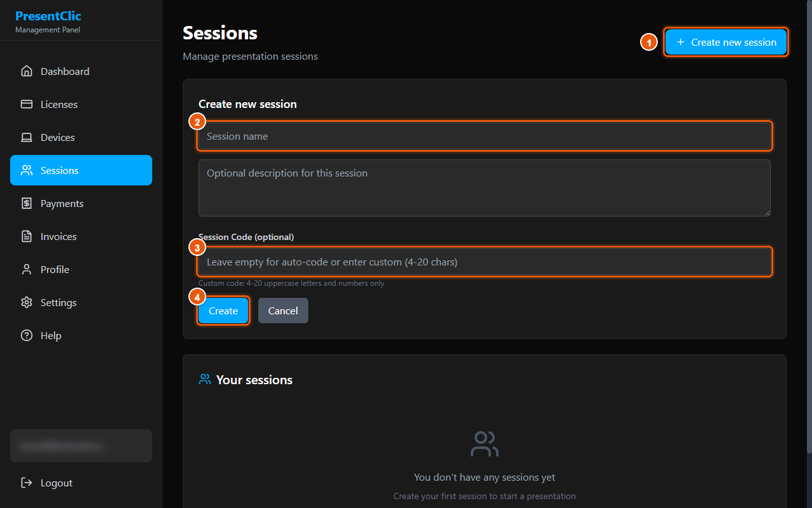Screen dimensions: 812x508
Task: Click the Session Code input field
Action: point(485,262)
